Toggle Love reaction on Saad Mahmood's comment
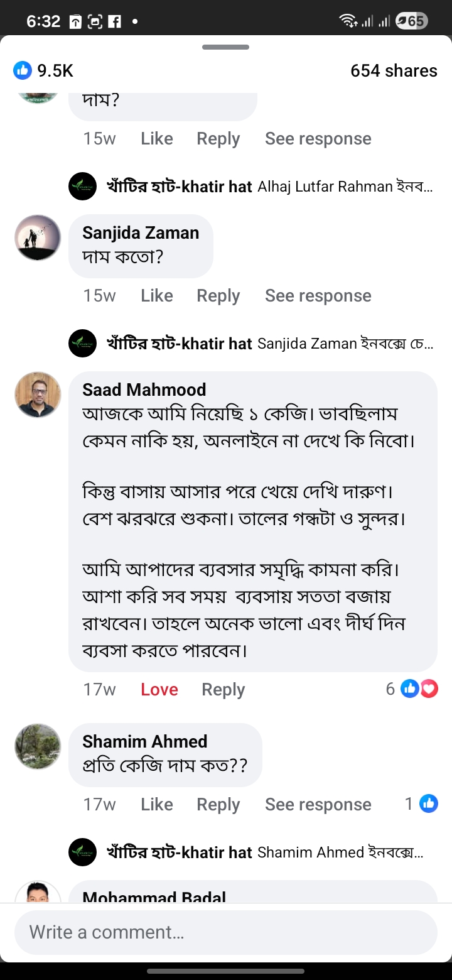 159,689
